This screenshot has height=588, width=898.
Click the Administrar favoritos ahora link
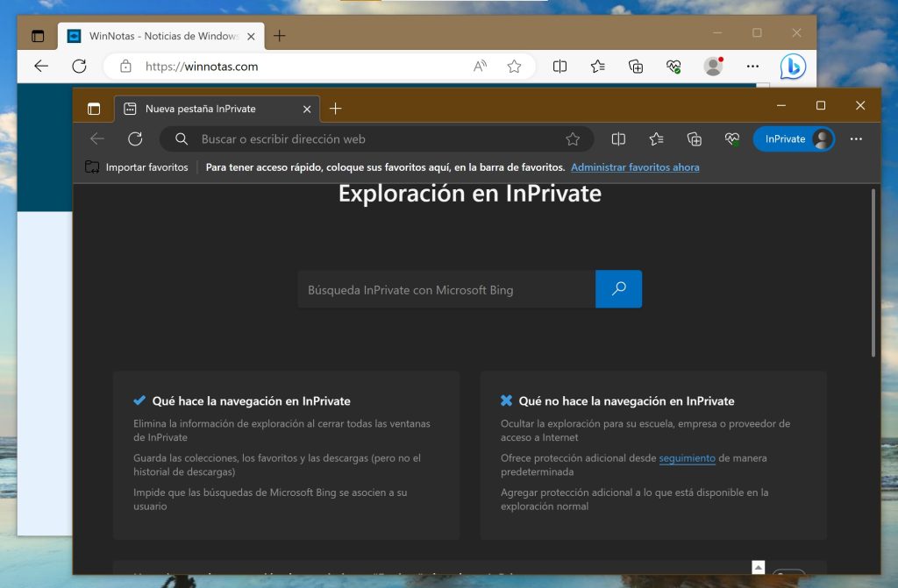[x=634, y=166]
